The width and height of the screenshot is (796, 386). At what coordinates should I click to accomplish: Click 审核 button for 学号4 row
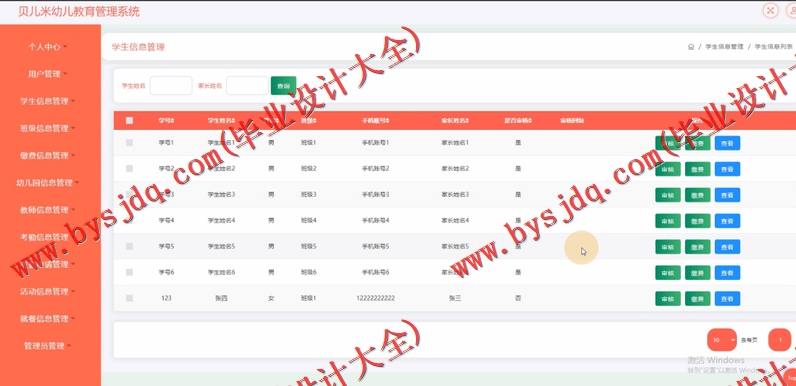pos(668,221)
